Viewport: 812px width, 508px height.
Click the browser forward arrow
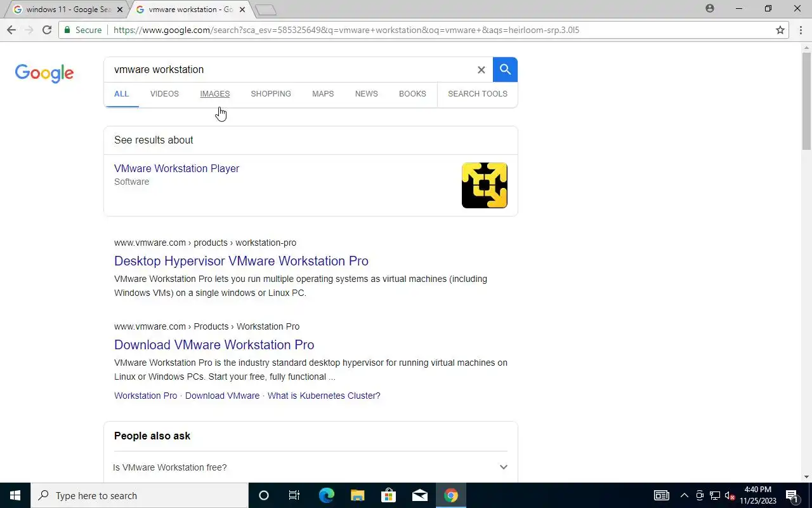point(29,30)
